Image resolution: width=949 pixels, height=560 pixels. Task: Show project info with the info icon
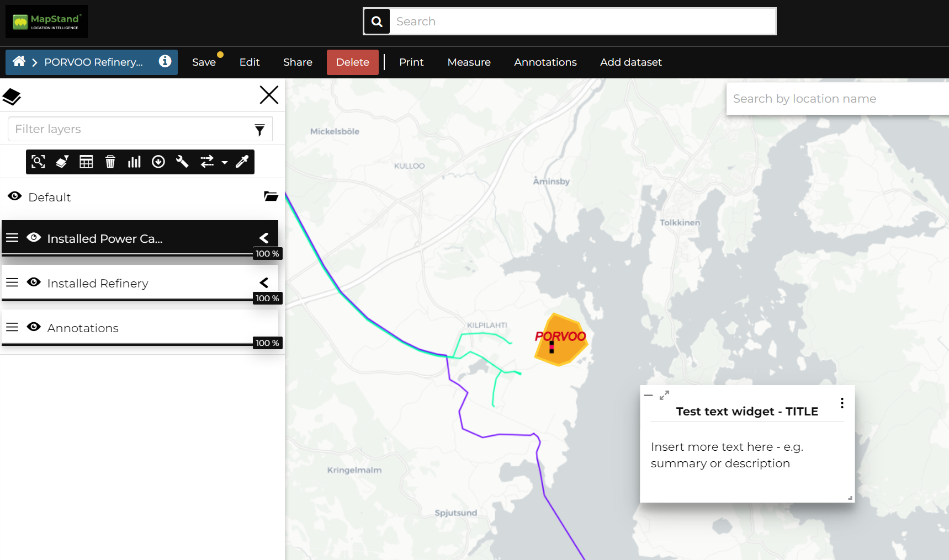point(165,61)
